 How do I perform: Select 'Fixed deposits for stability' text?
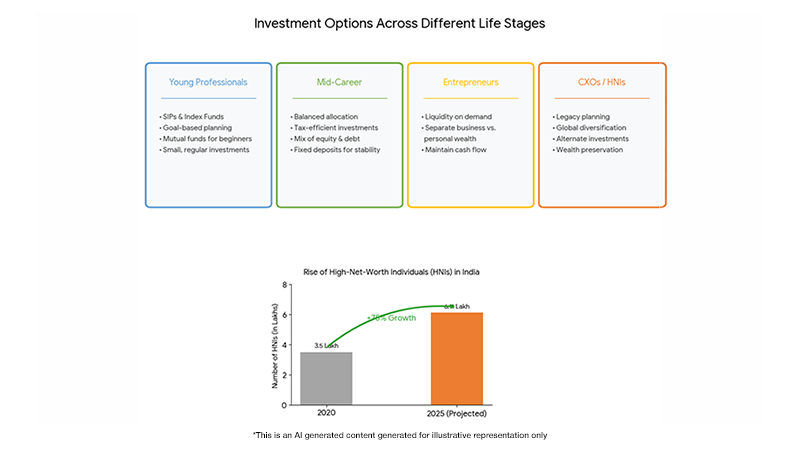[337, 150]
